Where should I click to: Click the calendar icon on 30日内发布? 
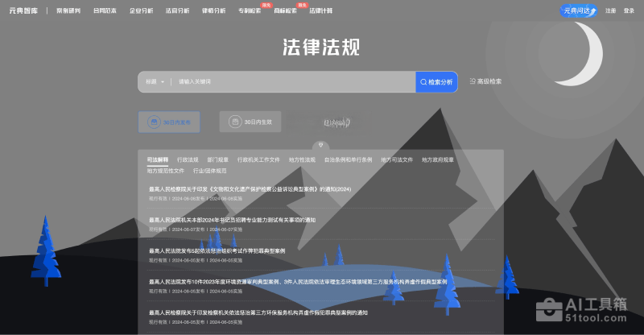[x=153, y=122]
